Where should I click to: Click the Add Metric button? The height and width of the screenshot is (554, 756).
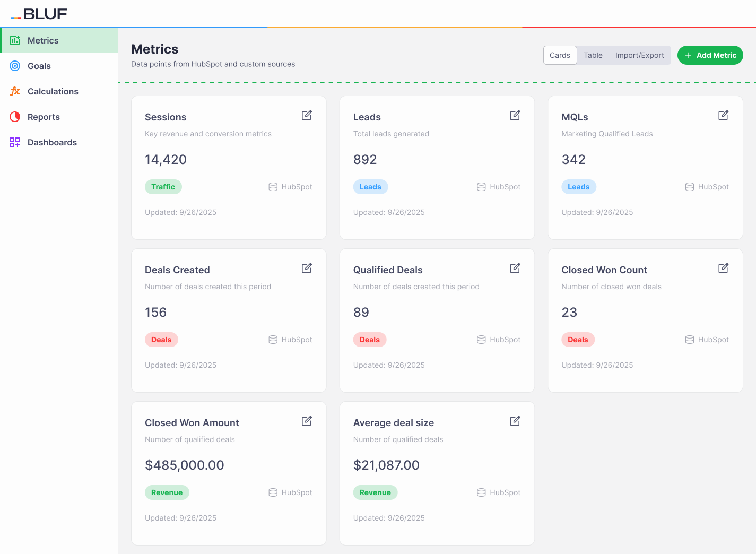coord(710,55)
